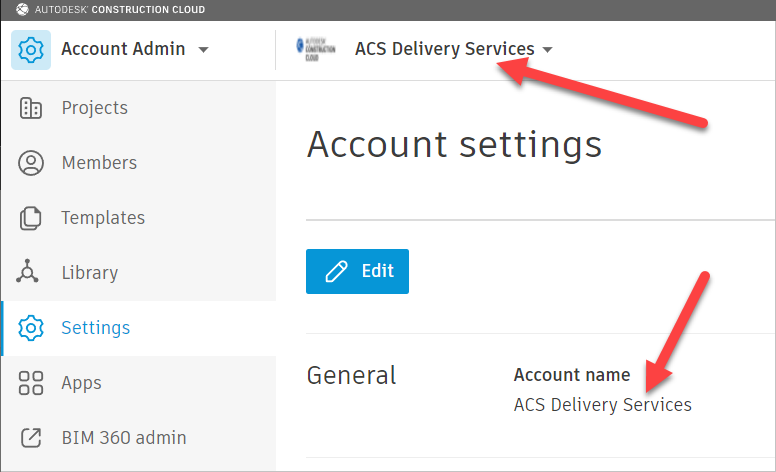Click the pencil icon on Edit button
The width and height of the screenshot is (776, 472).
tap(337, 271)
